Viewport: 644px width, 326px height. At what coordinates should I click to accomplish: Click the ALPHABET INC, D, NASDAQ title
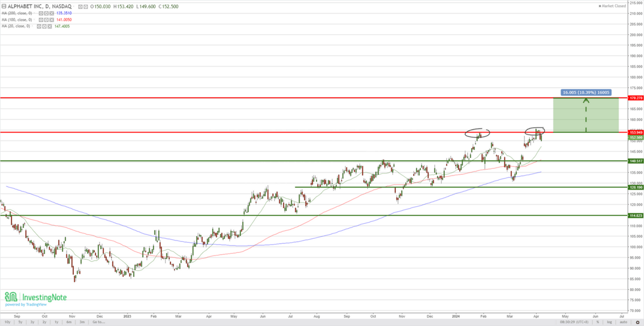pyautogui.click(x=39, y=6)
